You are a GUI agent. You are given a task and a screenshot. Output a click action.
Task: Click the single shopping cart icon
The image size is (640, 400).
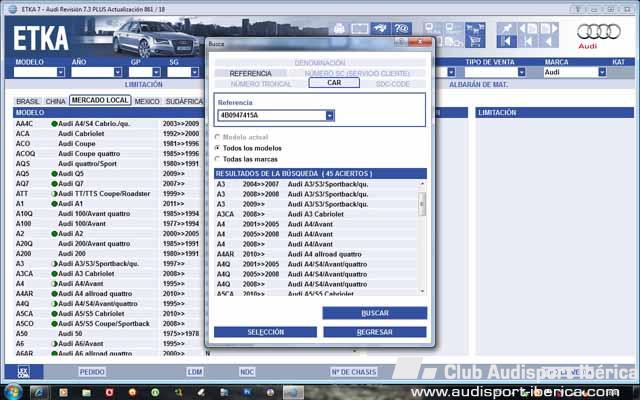coord(475,41)
